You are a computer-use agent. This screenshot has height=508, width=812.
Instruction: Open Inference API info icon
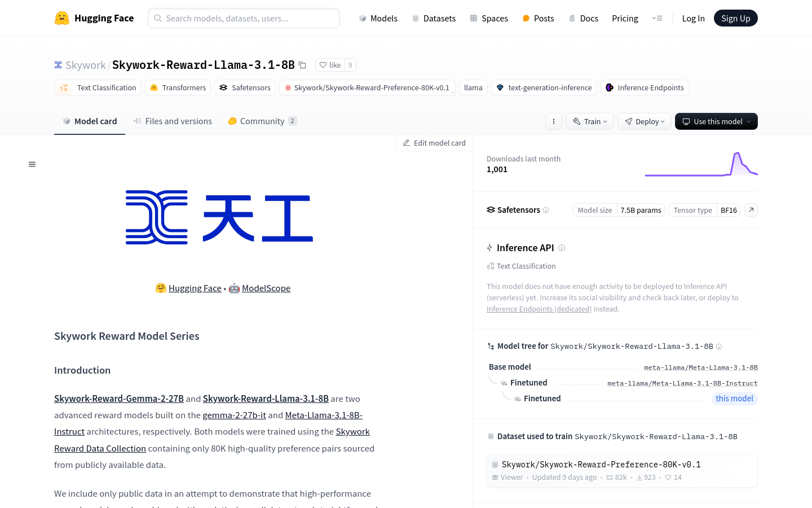562,248
